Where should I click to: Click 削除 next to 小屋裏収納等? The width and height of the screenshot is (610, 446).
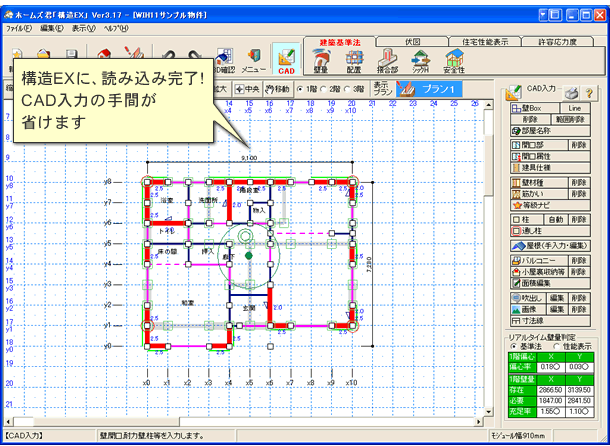[579, 272]
